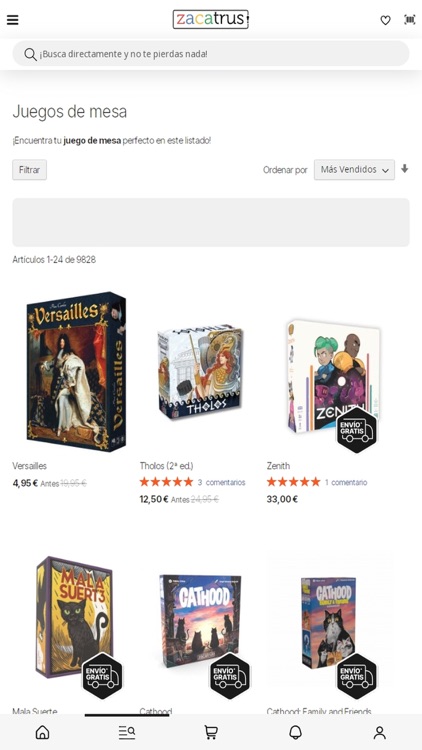Expand the Más Vendidos sort dropdown
This screenshot has width=422, height=750.
point(354,170)
